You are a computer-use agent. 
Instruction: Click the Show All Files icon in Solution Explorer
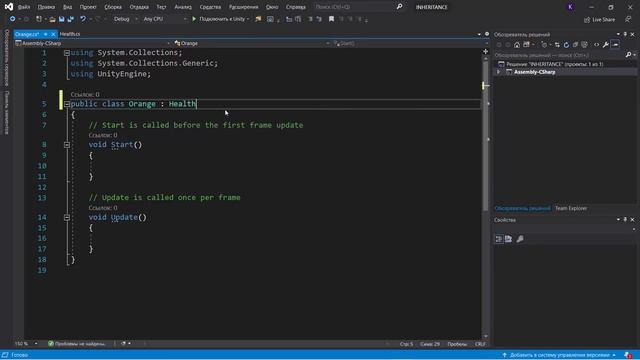tap(584, 45)
